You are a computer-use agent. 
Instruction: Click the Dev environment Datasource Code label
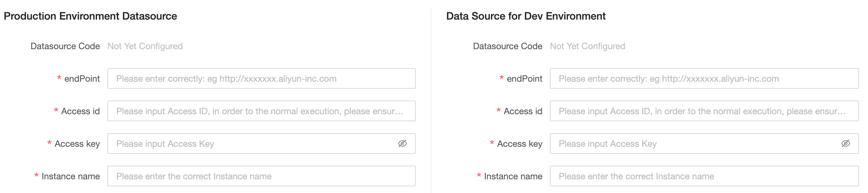click(507, 46)
